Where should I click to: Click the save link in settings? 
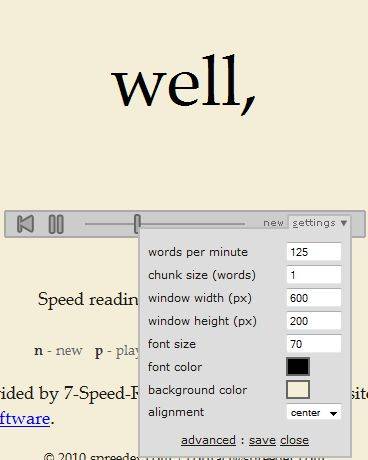(262, 440)
